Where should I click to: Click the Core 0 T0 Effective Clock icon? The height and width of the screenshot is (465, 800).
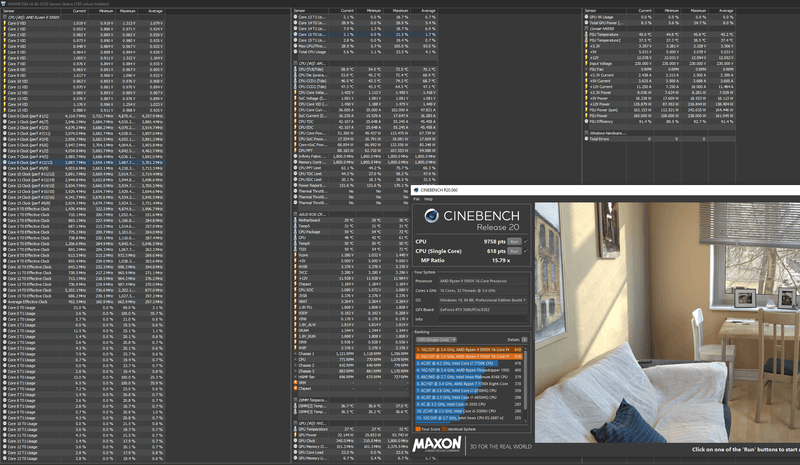pyautogui.click(x=5, y=209)
